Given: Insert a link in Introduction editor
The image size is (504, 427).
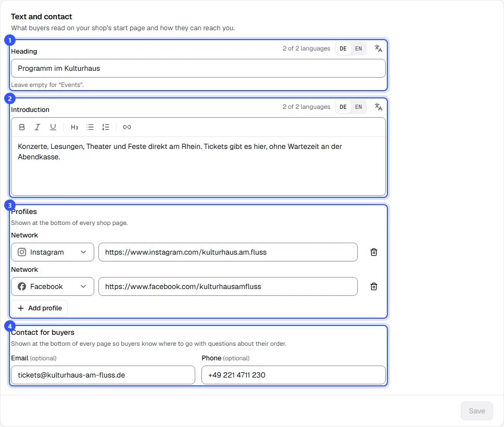Looking at the screenshot, I should pos(127,127).
